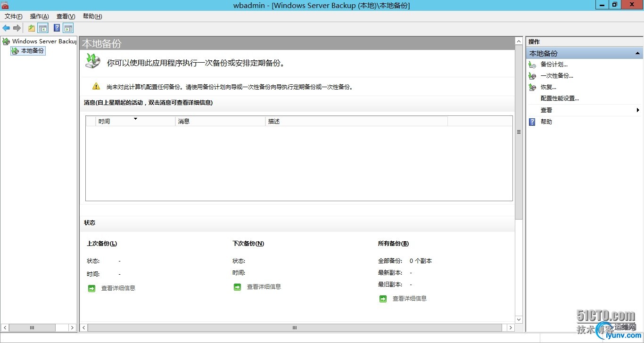Click console tree scroll right arrow
Screen dimensions: 644x343
[x=72, y=327]
